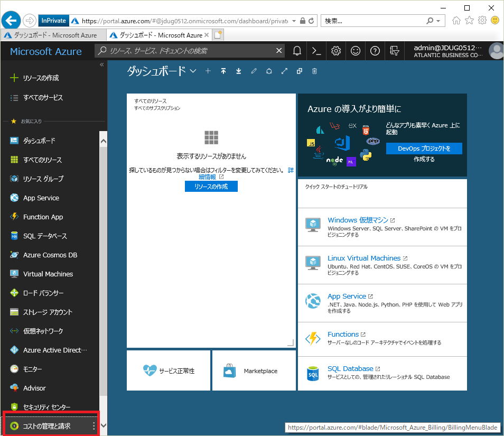Open the dashboard selector dropdown chevron
Screen dimensions: 504x436
193,71
